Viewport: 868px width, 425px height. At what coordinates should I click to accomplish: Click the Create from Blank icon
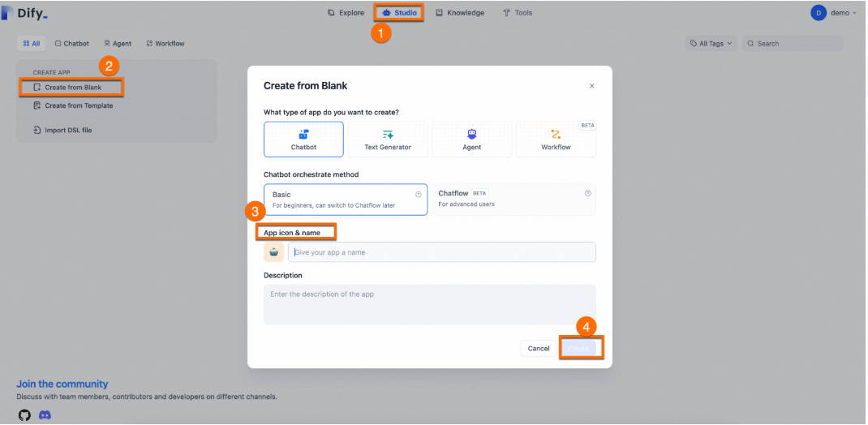point(37,88)
